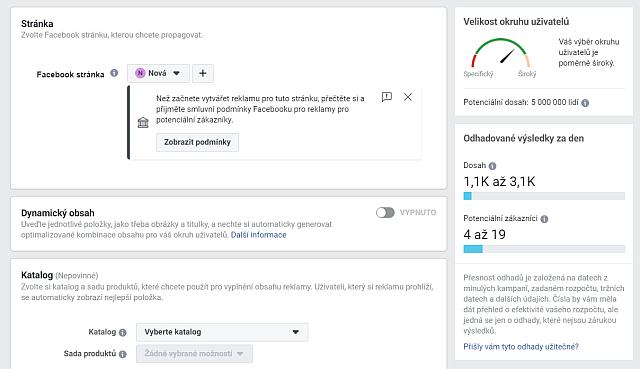640x369 pixels.
Task: Click the Přišly vám tyto odhady užitečné link
Action: pos(521,347)
